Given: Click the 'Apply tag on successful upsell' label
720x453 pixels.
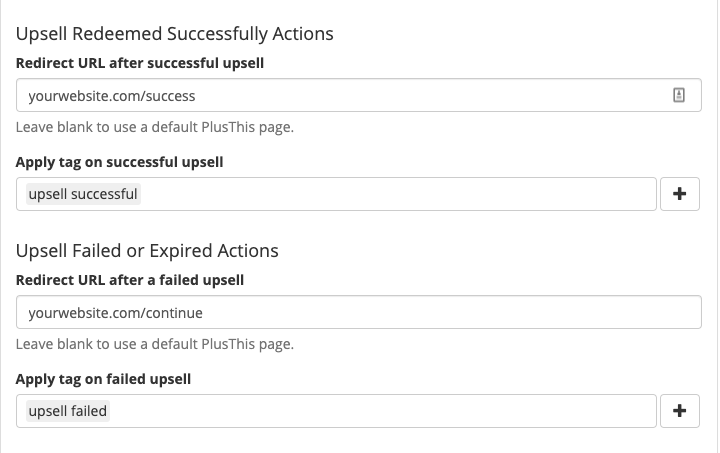Looking at the screenshot, I should pyautogui.click(x=119, y=162).
